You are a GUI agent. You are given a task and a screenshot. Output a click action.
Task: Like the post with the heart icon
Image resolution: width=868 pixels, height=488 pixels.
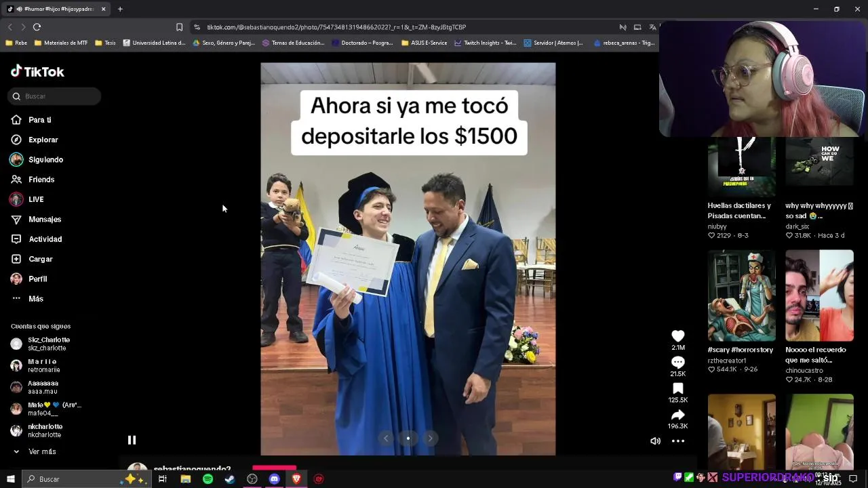(x=677, y=336)
